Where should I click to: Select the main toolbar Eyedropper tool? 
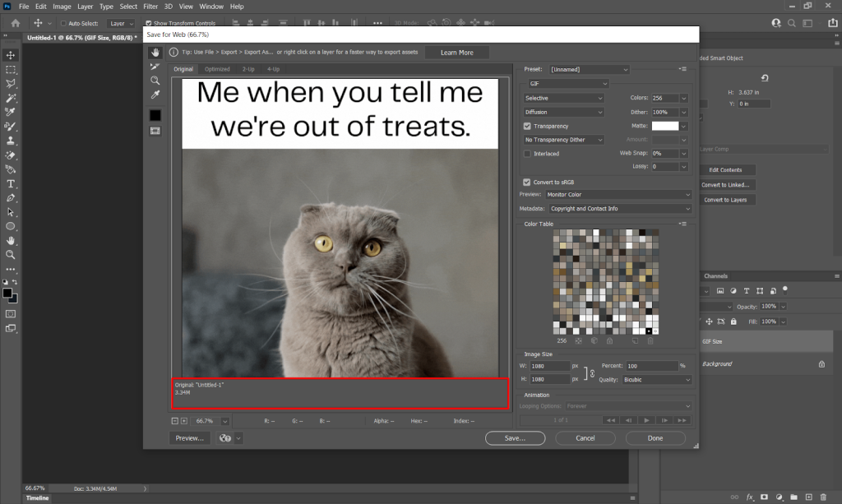[10, 112]
